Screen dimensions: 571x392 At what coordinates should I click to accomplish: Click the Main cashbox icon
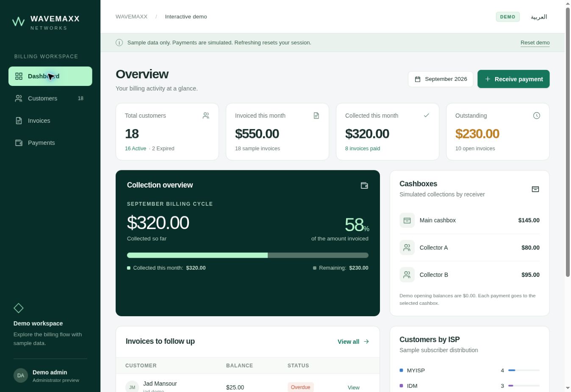(x=407, y=220)
